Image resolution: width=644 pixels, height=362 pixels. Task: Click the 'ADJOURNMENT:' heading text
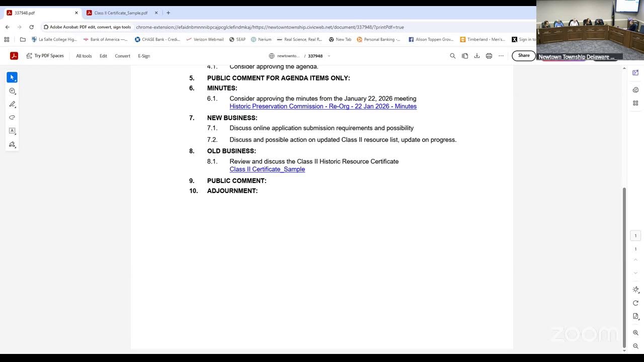[x=232, y=191]
